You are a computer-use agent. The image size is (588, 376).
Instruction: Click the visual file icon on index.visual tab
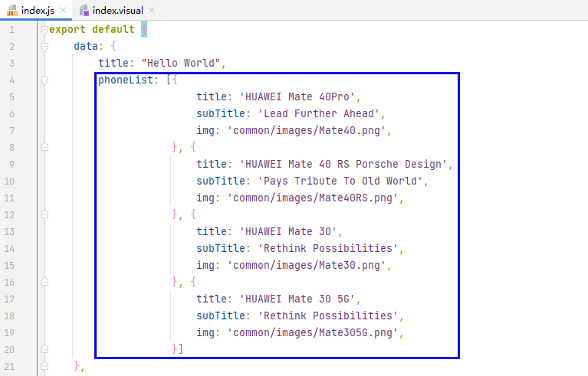84,11
